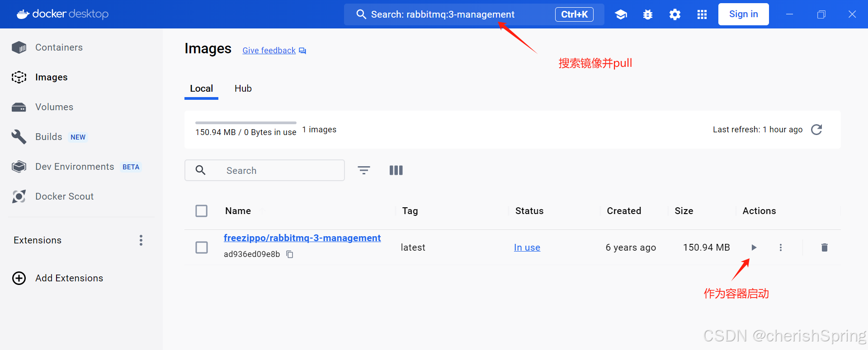Image resolution: width=868 pixels, height=350 pixels.
Task: Click the NEW badge beside Builds
Action: click(78, 137)
